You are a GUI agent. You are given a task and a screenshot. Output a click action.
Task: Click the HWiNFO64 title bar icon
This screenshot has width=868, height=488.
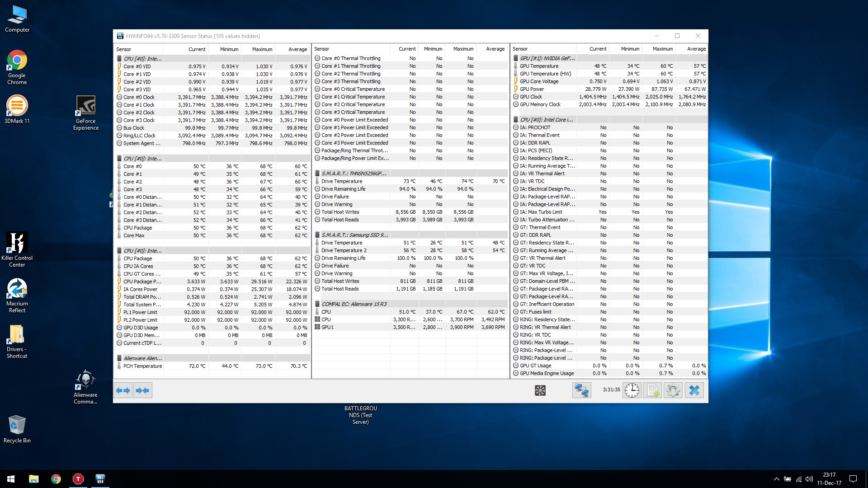coord(120,36)
